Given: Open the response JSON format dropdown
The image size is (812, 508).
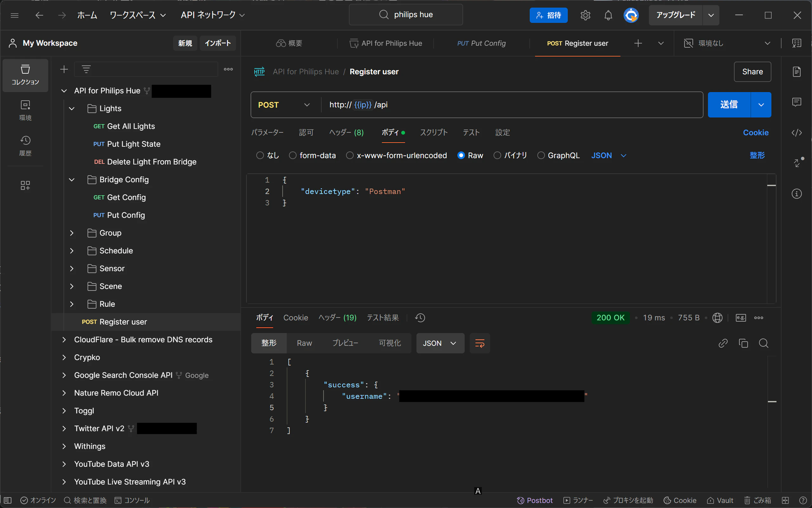Looking at the screenshot, I should (x=440, y=343).
